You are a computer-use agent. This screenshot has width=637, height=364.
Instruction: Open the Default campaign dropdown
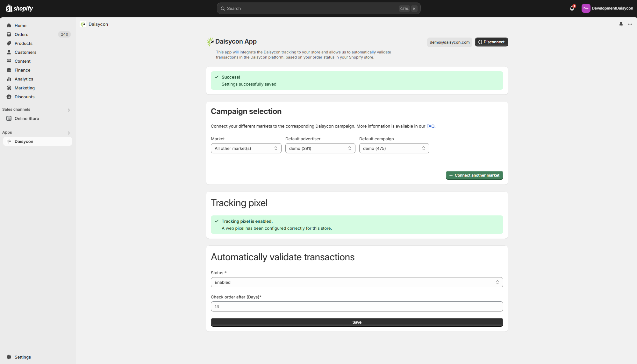394,148
